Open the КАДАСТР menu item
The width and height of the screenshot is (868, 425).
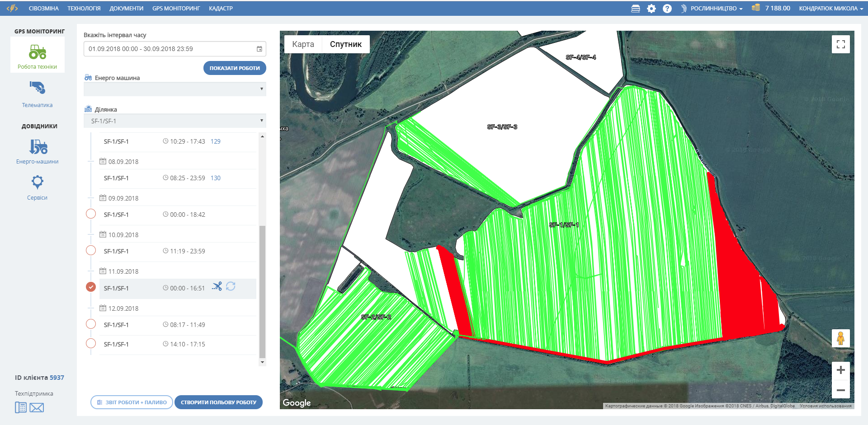221,9
